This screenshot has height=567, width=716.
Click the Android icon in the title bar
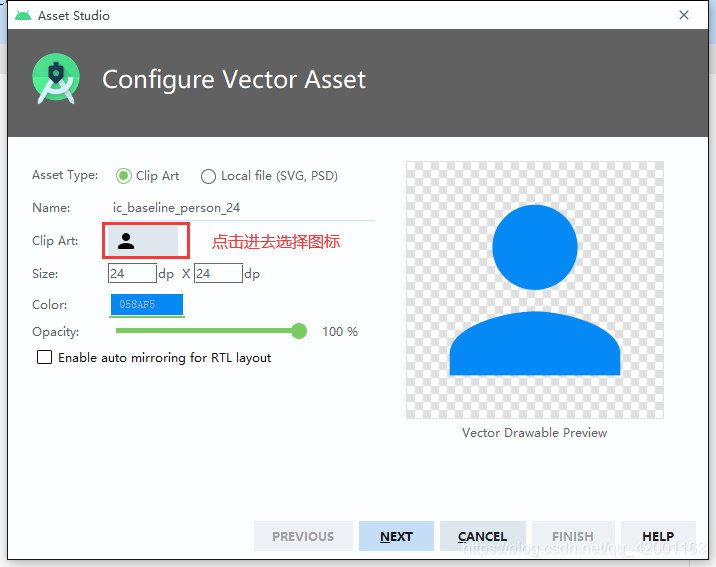click(23, 16)
